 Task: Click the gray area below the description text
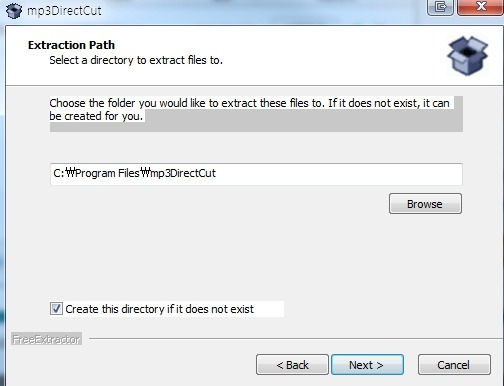(256, 127)
